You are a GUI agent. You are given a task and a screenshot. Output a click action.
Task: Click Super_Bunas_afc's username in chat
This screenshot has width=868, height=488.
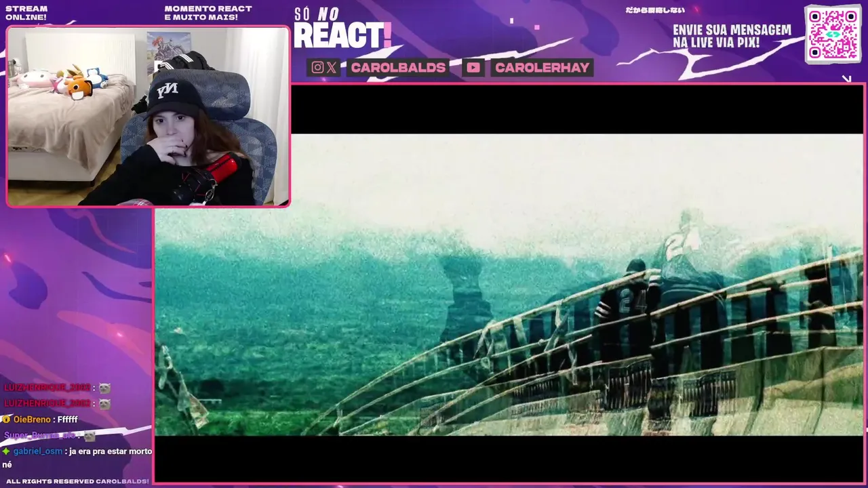coord(39,435)
